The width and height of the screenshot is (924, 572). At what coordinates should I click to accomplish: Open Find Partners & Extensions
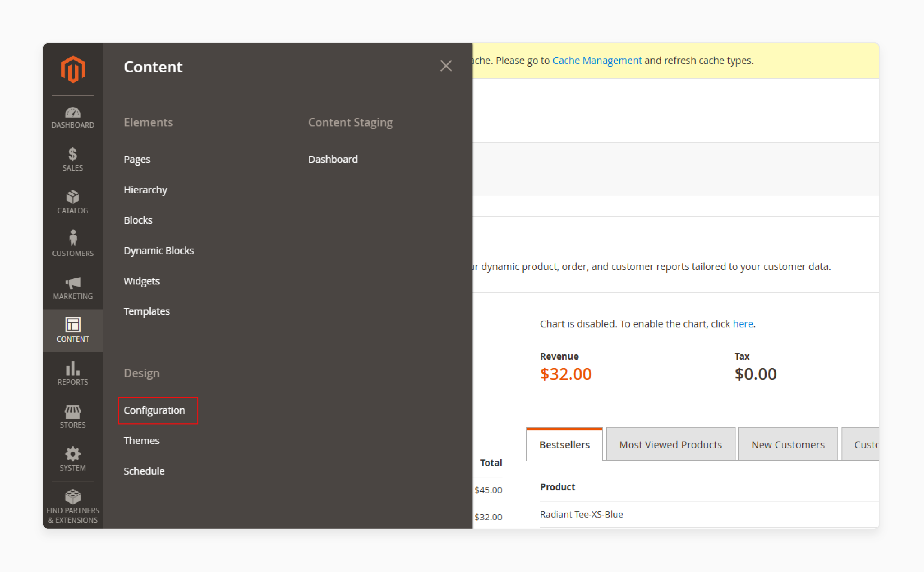pyautogui.click(x=73, y=507)
